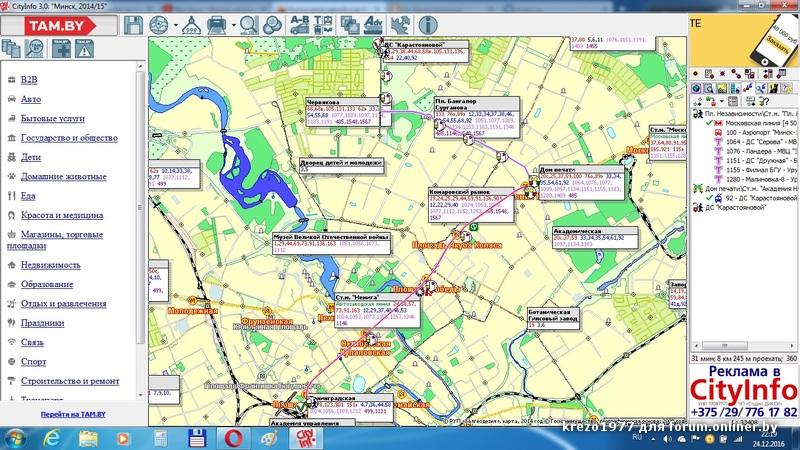Select the magnifier search tab in right panel
The width and height of the screenshot is (800, 450).
pos(709,88)
